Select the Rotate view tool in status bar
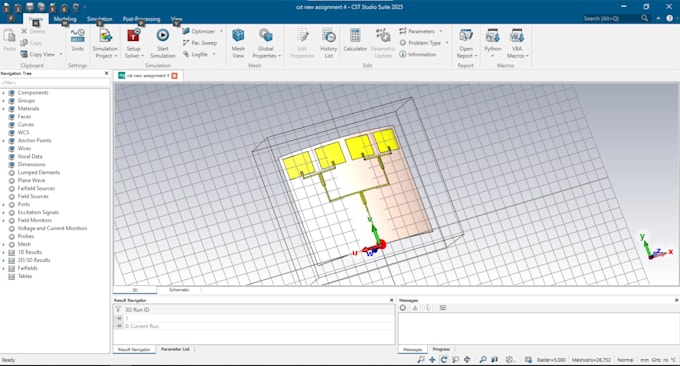The height and width of the screenshot is (366, 680). pyautogui.click(x=444, y=359)
